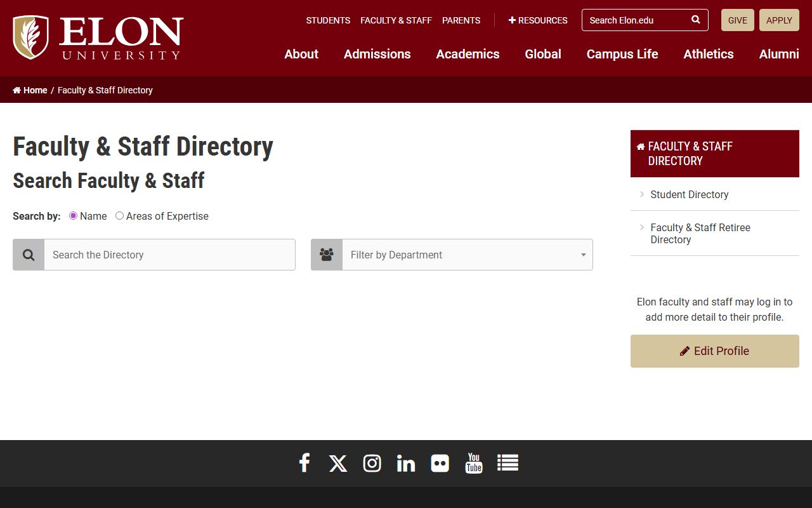Click the list icon in footer social bar
This screenshot has width=812, height=508.
point(507,463)
